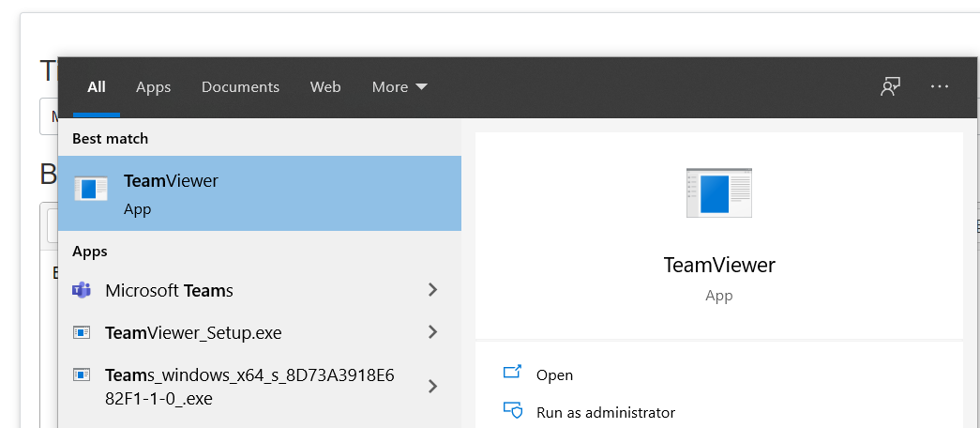Expand the Microsoft Teams result chevron
The height and width of the screenshot is (428, 980).
coord(432,290)
